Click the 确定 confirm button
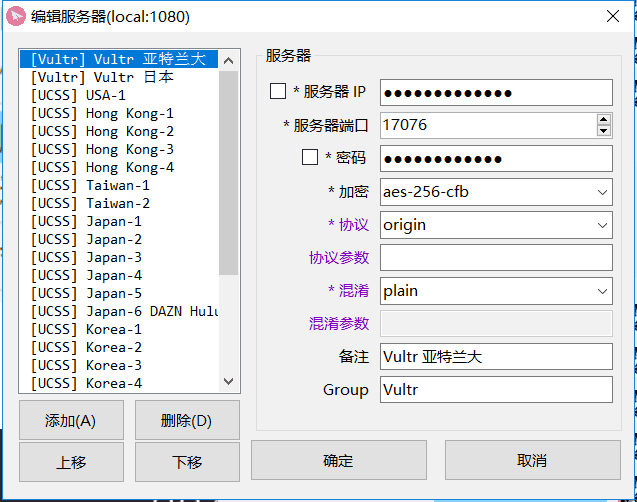637x502 pixels. pos(339,460)
